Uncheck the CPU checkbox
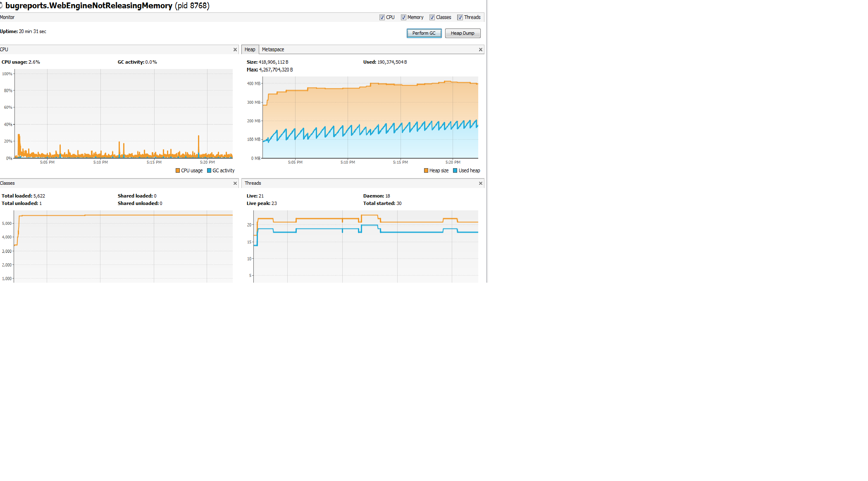This screenshot has height=481, width=868. pyautogui.click(x=382, y=17)
